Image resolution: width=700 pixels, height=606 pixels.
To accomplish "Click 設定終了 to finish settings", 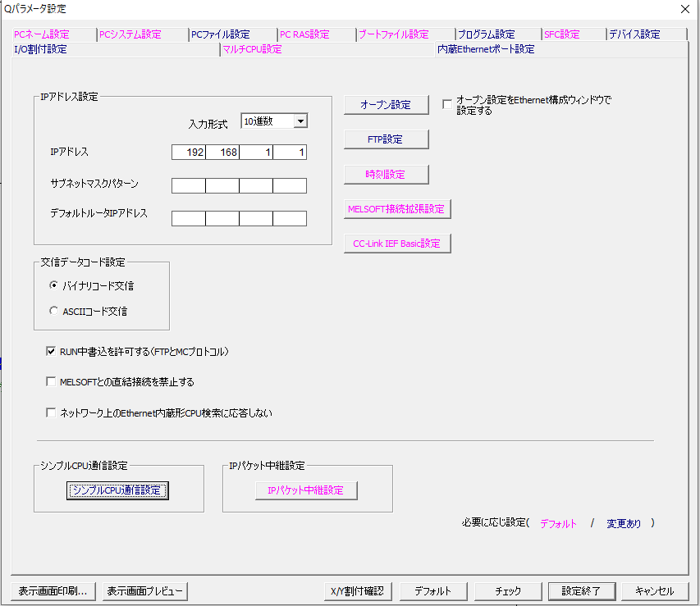I will click(x=581, y=590).
